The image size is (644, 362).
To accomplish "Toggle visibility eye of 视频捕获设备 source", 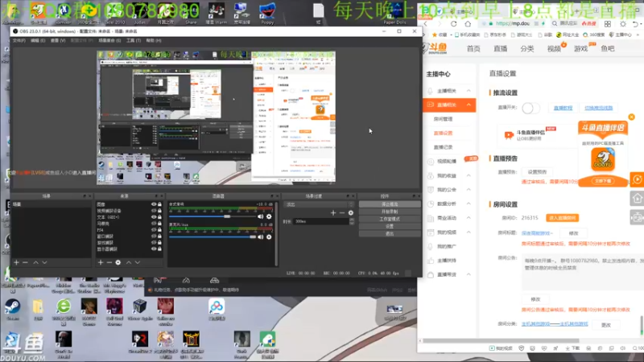I will (154, 211).
